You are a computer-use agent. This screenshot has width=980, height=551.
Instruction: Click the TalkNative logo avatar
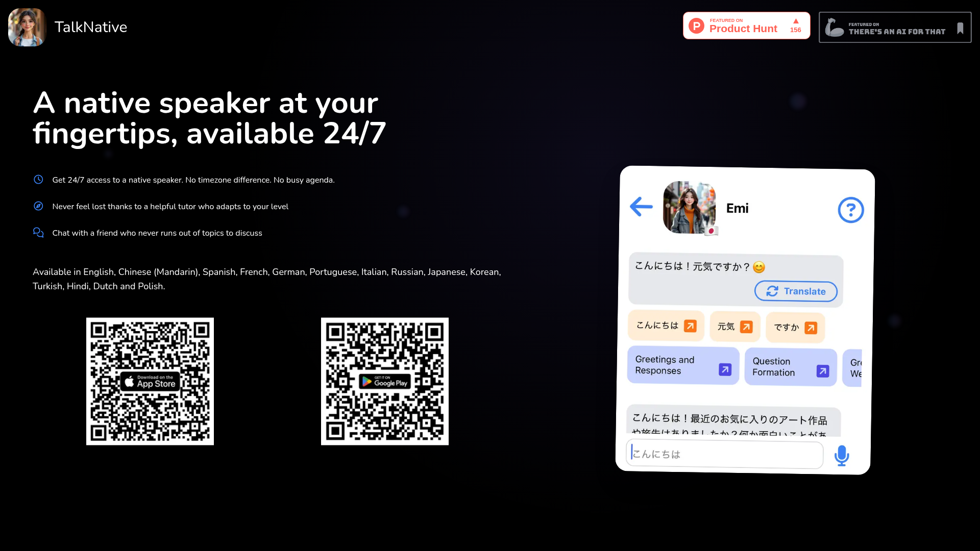27,27
